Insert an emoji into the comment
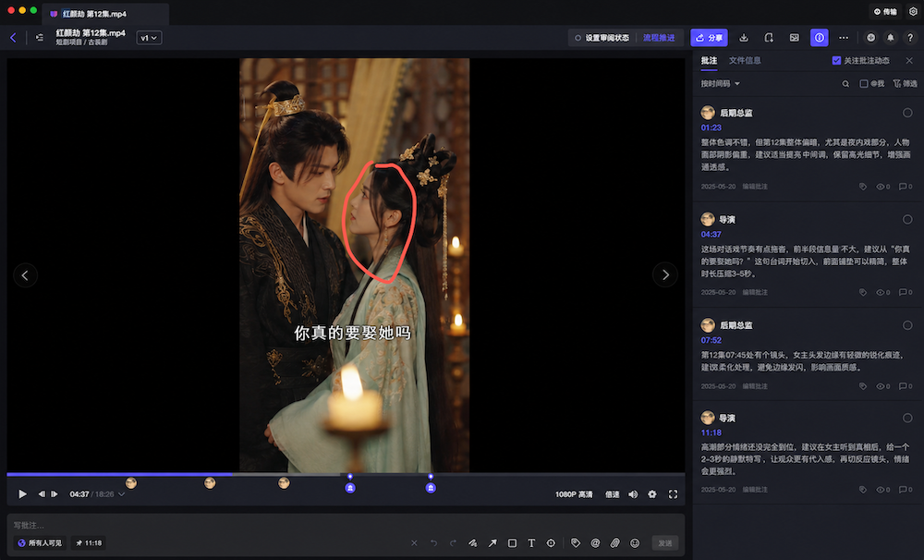924x560 pixels. coord(635,543)
